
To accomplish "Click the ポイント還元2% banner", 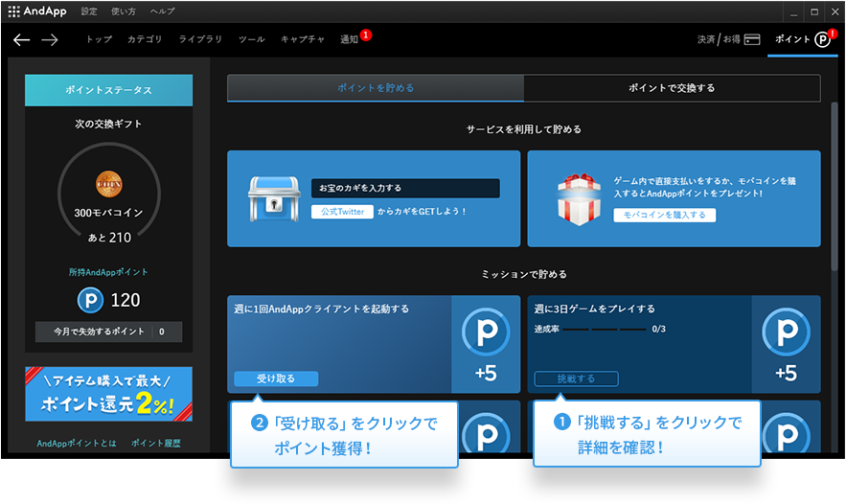I will [108, 394].
